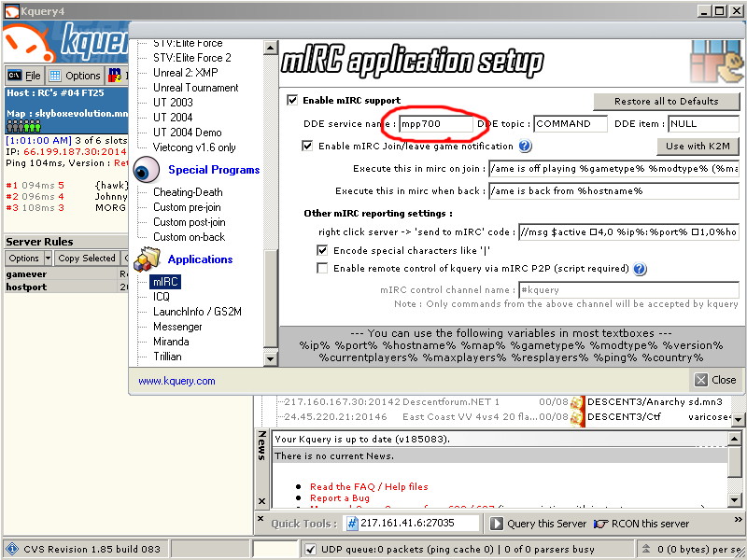Click DDE topic field COMMAND
747x560 pixels.
[571, 124]
